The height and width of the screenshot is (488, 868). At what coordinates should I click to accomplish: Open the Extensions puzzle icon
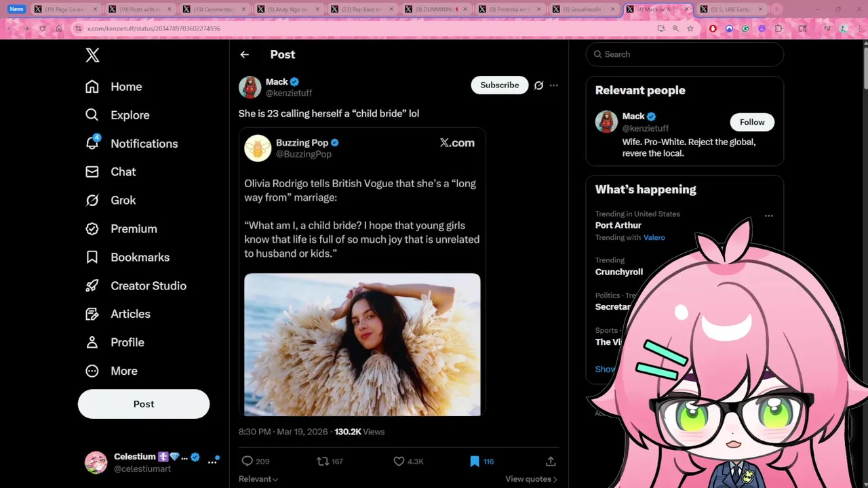pyautogui.click(x=778, y=28)
